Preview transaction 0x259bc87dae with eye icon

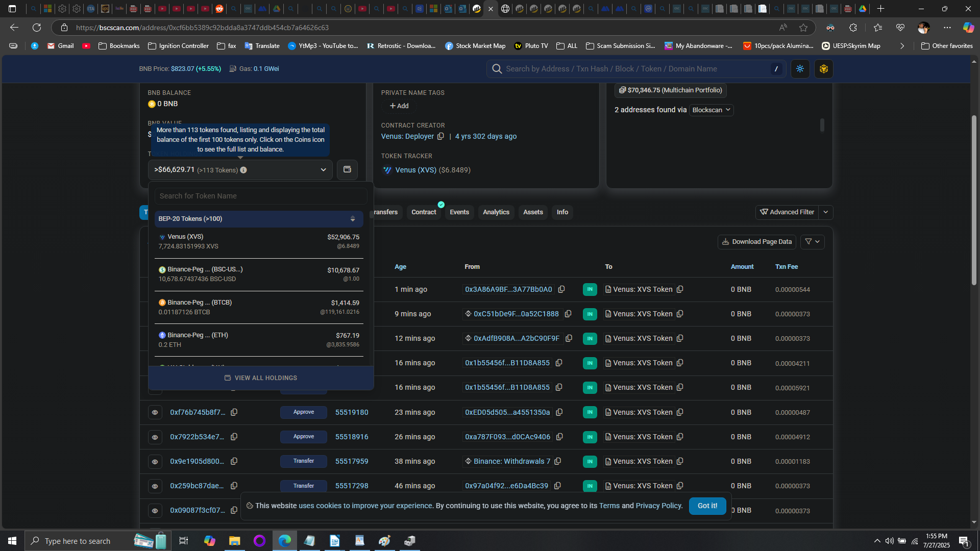click(155, 486)
